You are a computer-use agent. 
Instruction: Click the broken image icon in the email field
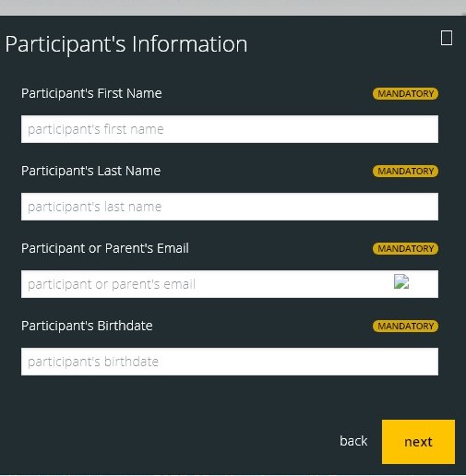click(x=401, y=281)
